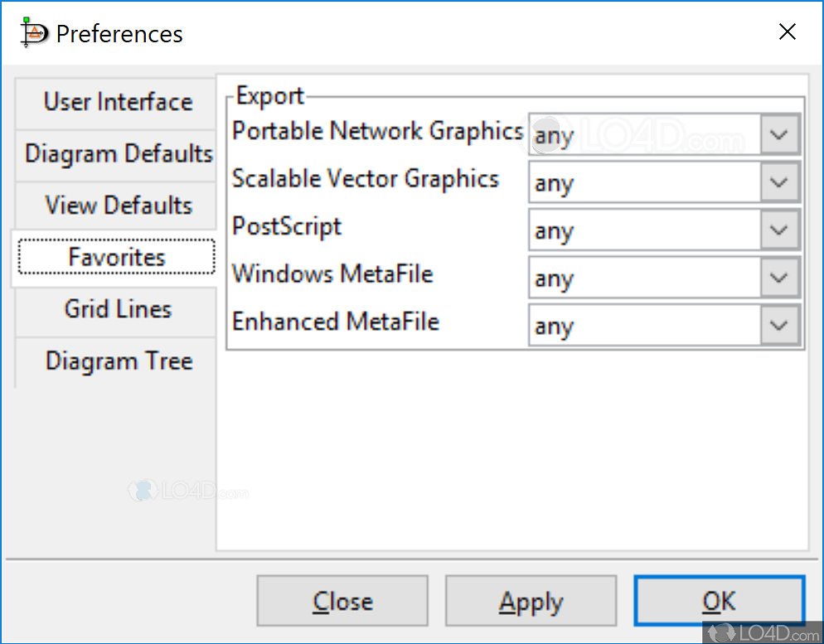Image resolution: width=824 pixels, height=644 pixels.
Task: Open the Diagram Defaults tab
Action: (x=118, y=154)
